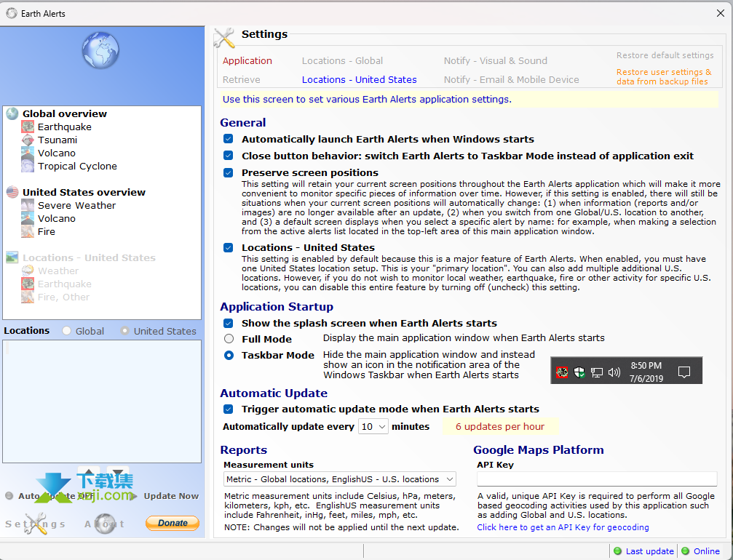The image size is (733, 560).
Task: Toggle Close button behavior checkbox
Action: click(228, 156)
